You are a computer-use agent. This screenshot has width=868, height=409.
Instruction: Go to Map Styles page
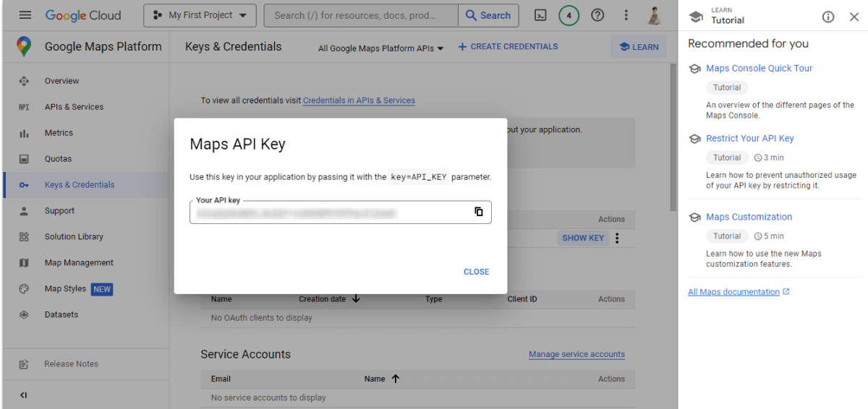click(65, 289)
